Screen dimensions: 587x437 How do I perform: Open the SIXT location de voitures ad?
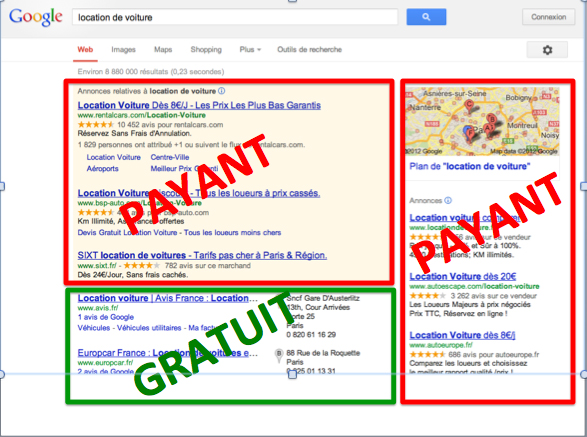pyautogui.click(x=202, y=255)
